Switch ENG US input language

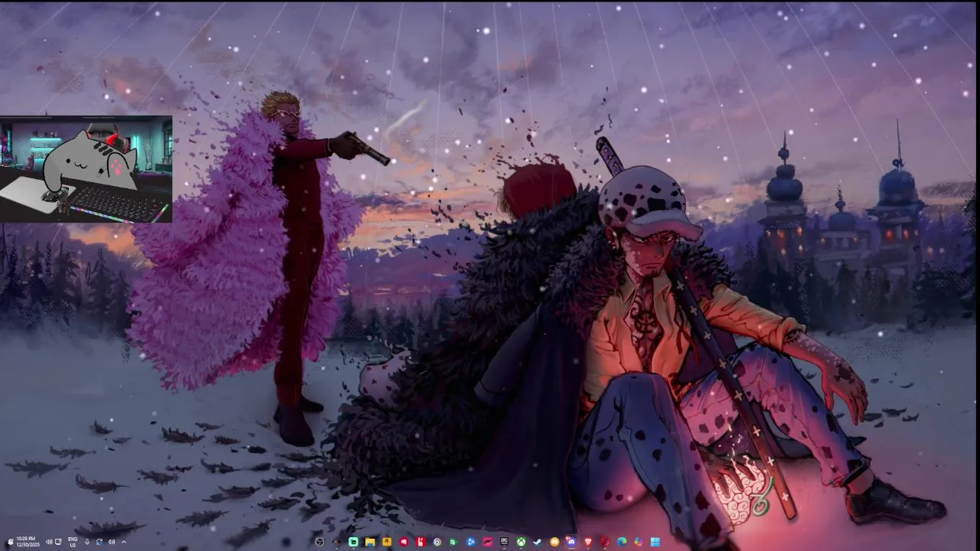click(73, 542)
